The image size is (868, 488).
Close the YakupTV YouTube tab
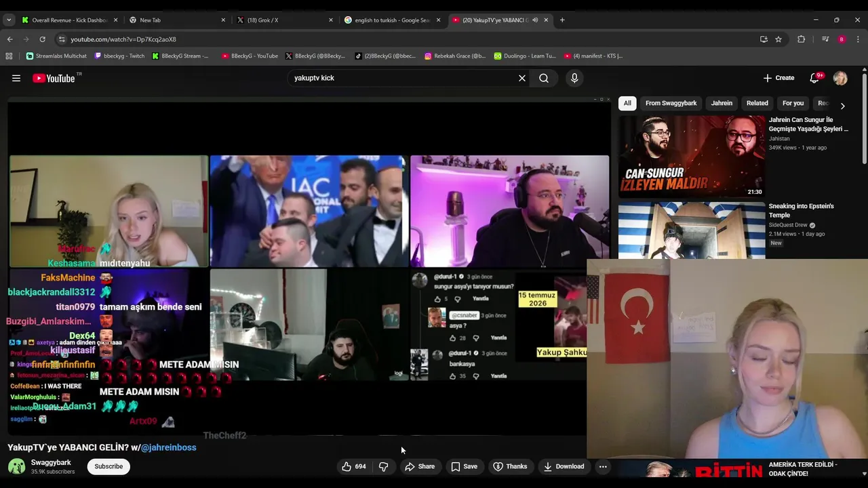[546, 20]
